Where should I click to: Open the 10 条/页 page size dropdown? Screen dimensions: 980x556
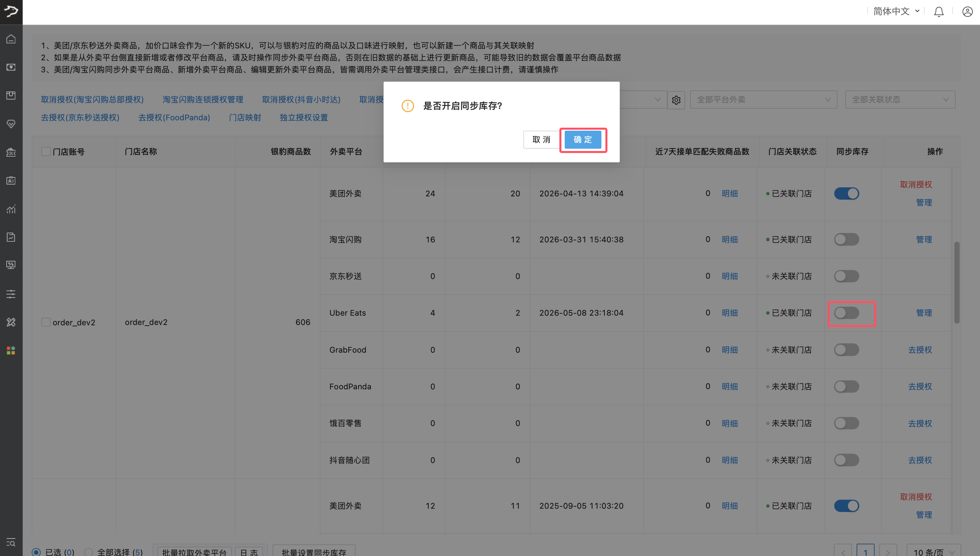point(934,552)
